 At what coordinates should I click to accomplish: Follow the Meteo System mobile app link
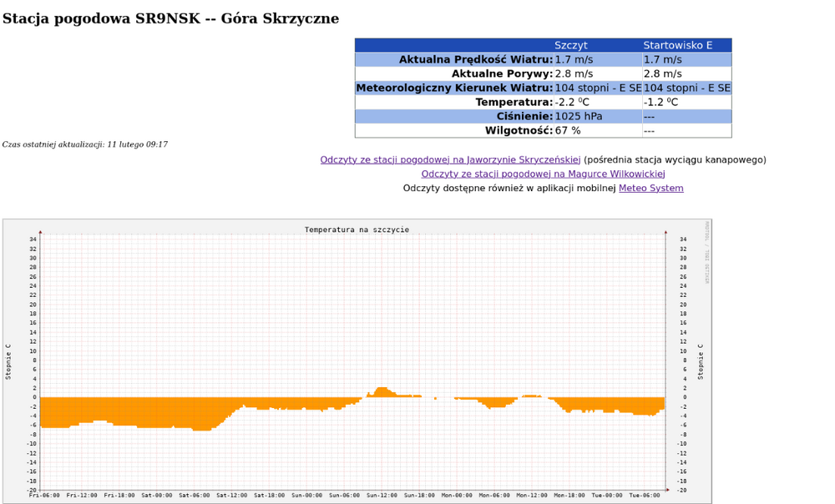point(650,189)
